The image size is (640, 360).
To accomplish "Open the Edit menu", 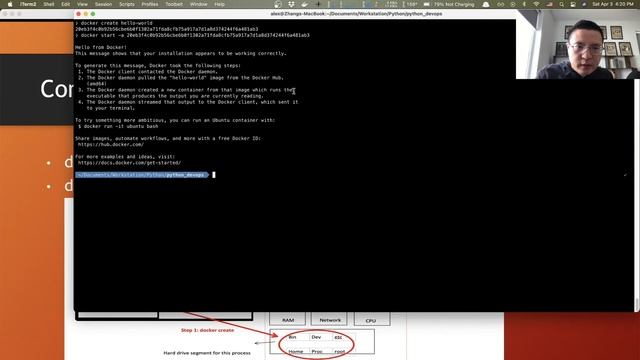I will [x=66, y=4].
